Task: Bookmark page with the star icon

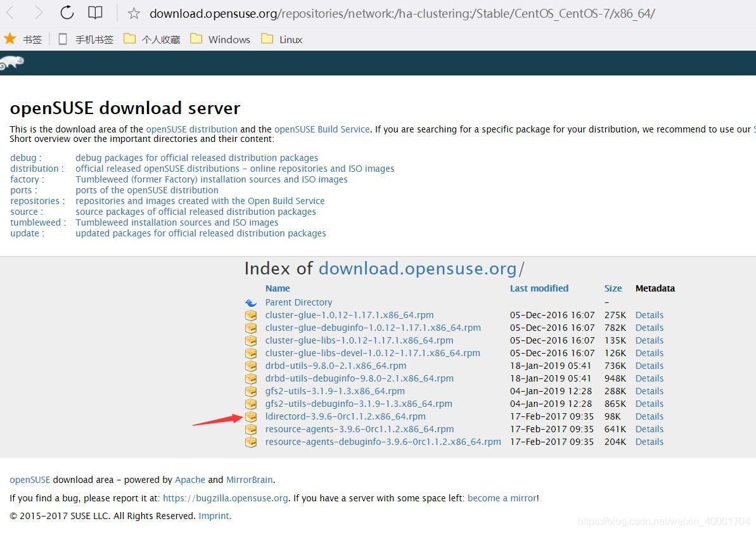Action: coord(134,13)
